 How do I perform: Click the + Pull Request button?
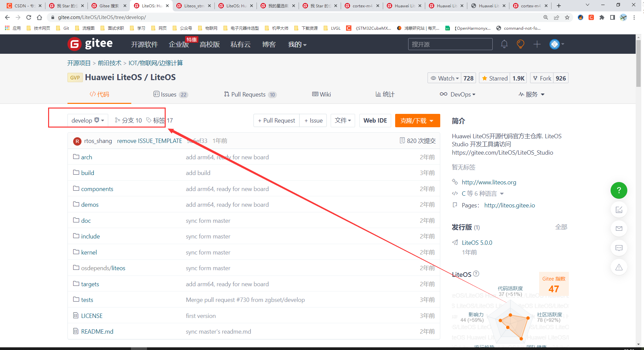click(277, 120)
